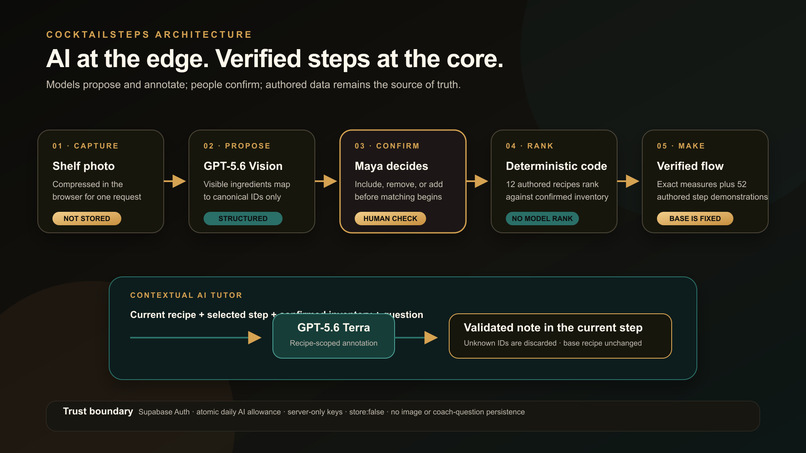Click the 'Maya decides' card title
The width and height of the screenshot is (806, 453).
391,166
